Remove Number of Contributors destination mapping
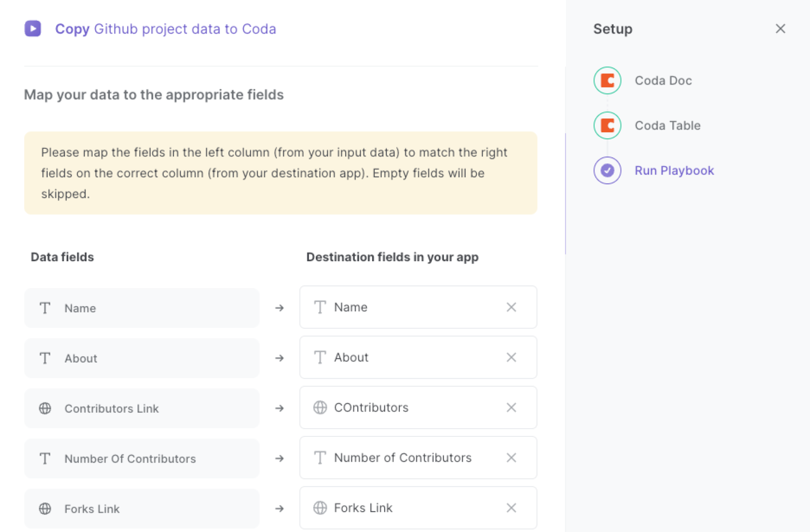Image resolution: width=810 pixels, height=532 pixels. tap(511, 458)
